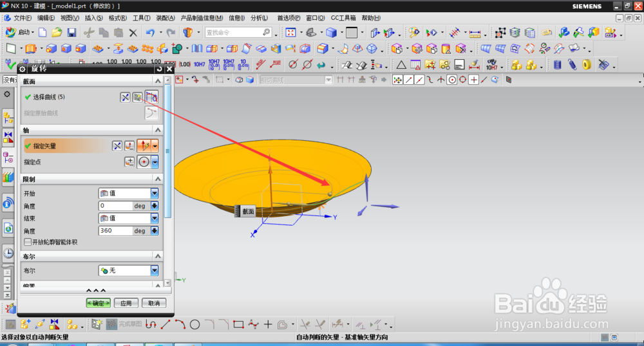Enable the open profile smart volume checkbox
The image size is (644, 346).
(x=28, y=242)
